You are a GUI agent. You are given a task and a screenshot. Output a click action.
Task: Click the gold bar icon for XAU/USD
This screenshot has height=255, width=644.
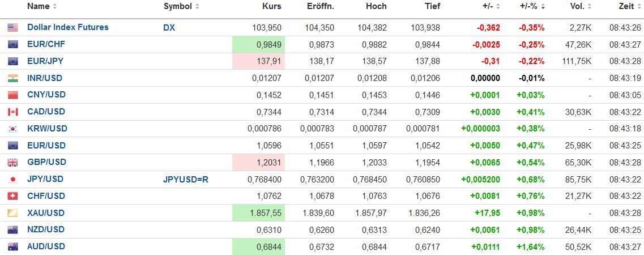pos(12,213)
